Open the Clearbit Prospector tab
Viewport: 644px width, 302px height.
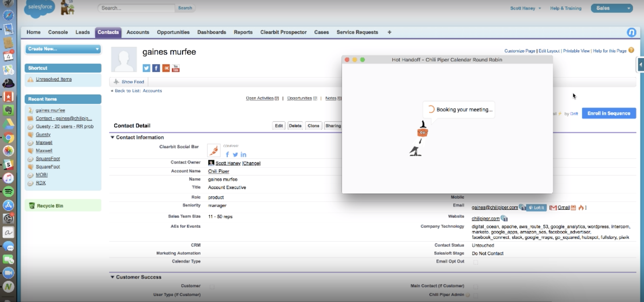click(283, 32)
